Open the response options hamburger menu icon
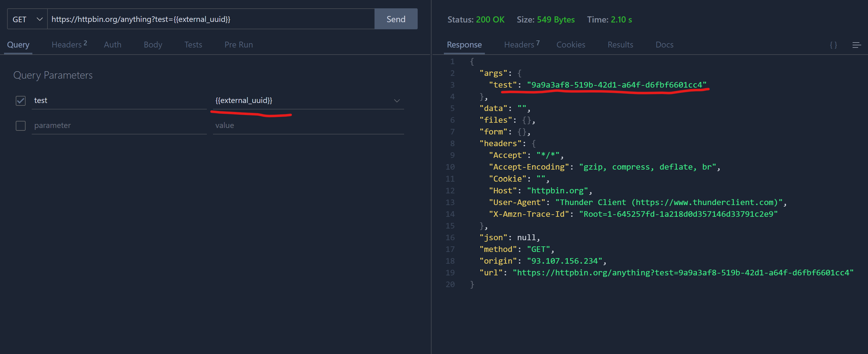Screen dimensions: 868x354 click(856, 45)
